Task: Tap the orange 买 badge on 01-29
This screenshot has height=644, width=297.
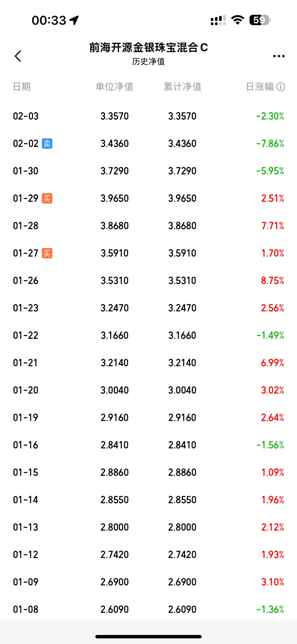Action: click(47, 198)
